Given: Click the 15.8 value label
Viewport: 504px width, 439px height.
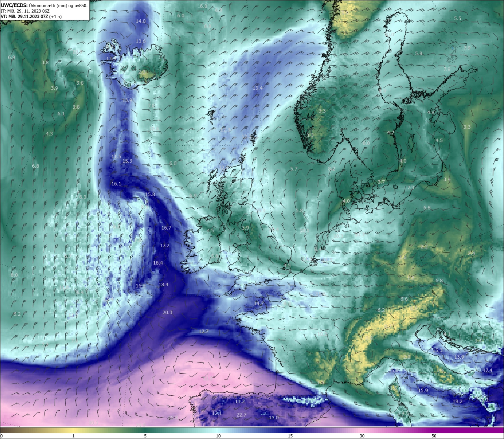Looking at the screenshot, I should point(150,194).
